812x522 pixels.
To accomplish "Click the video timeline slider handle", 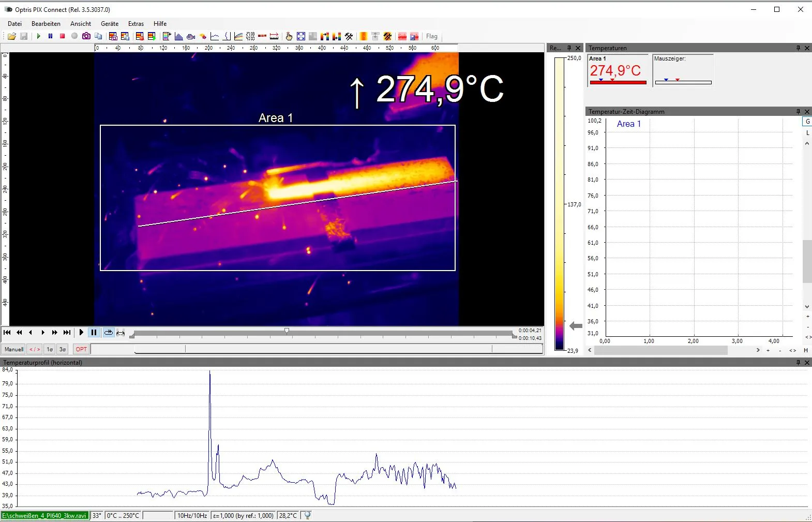I will 287,331.
